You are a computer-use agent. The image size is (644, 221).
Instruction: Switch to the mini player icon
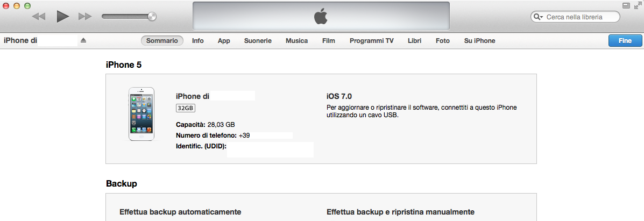click(626, 5)
